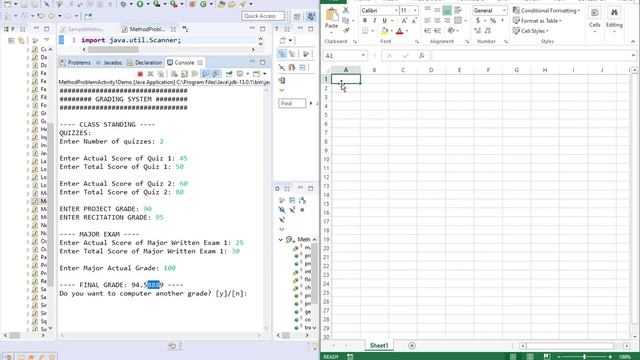This screenshot has height=360, width=640.
Task: Add a new sheet with plus button
Action: [x=412, y=346]
